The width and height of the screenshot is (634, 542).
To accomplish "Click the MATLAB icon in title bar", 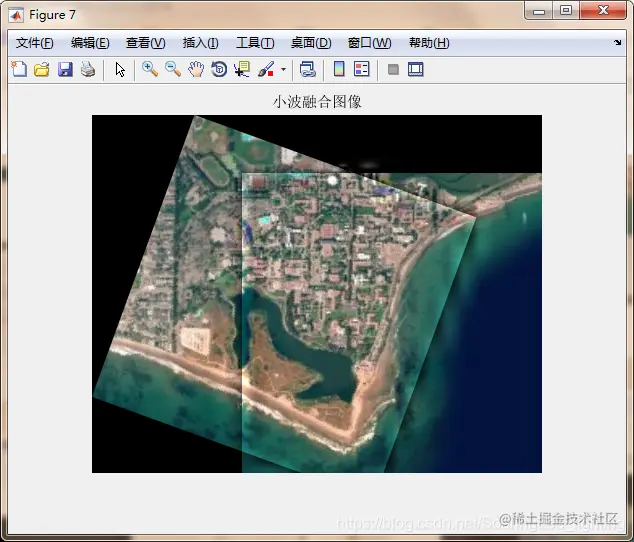I will point(16,15).
